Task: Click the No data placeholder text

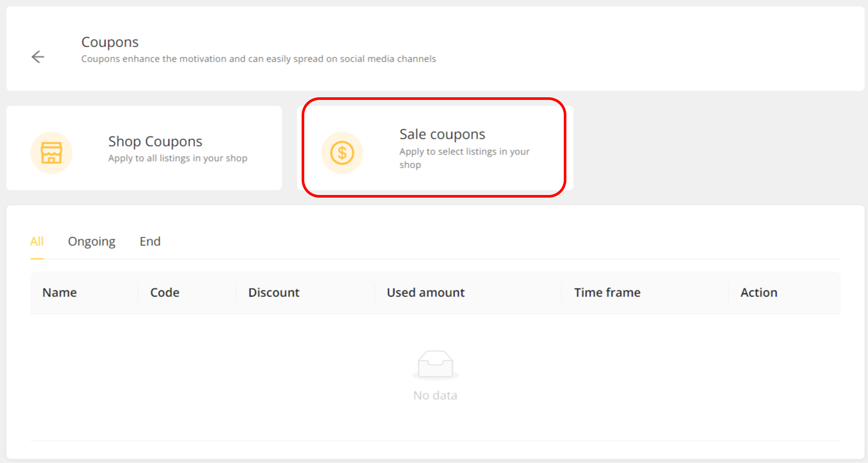Action: (435, 396)
